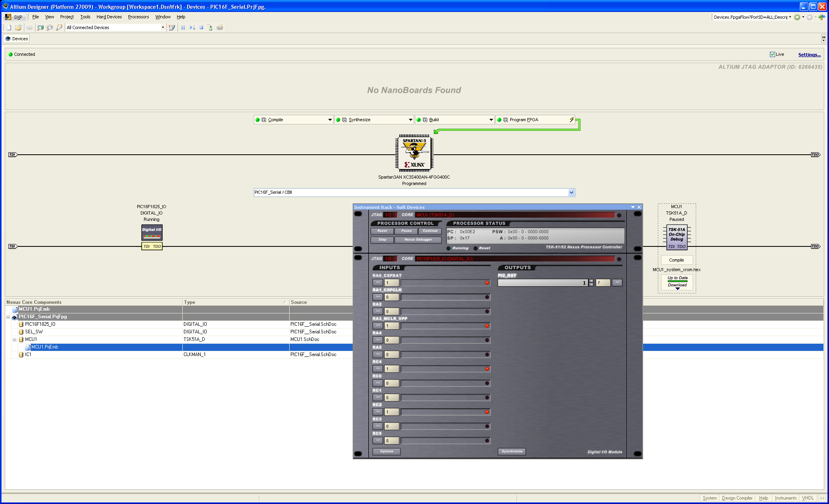Image resolution: width=829 pixels, height=504 pixels.
Task: Click the home icon at top right
Action: pos(821,17)
